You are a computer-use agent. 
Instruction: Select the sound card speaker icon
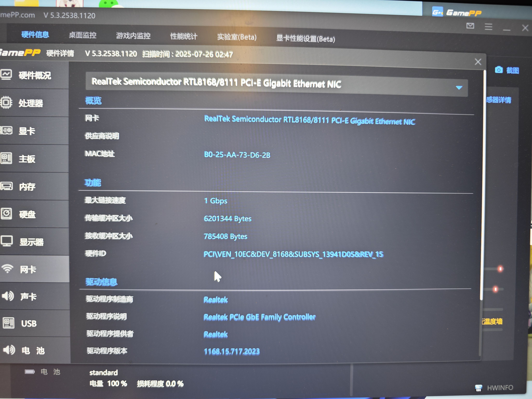(x=8, y=296)
